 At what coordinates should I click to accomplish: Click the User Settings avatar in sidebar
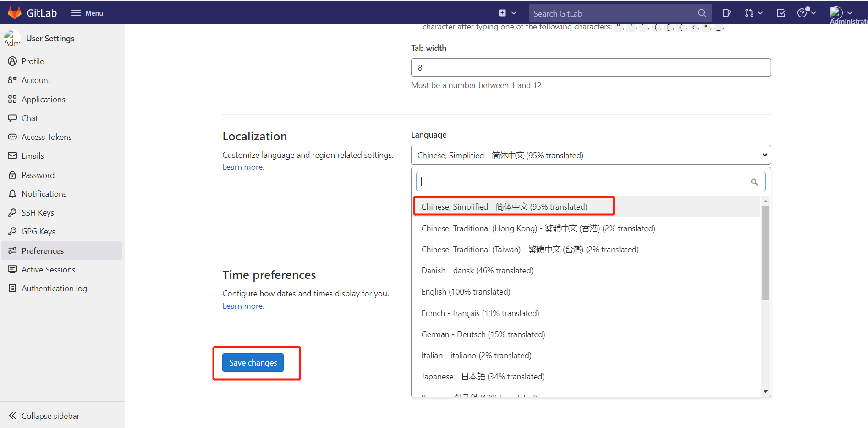pos(12,38)
